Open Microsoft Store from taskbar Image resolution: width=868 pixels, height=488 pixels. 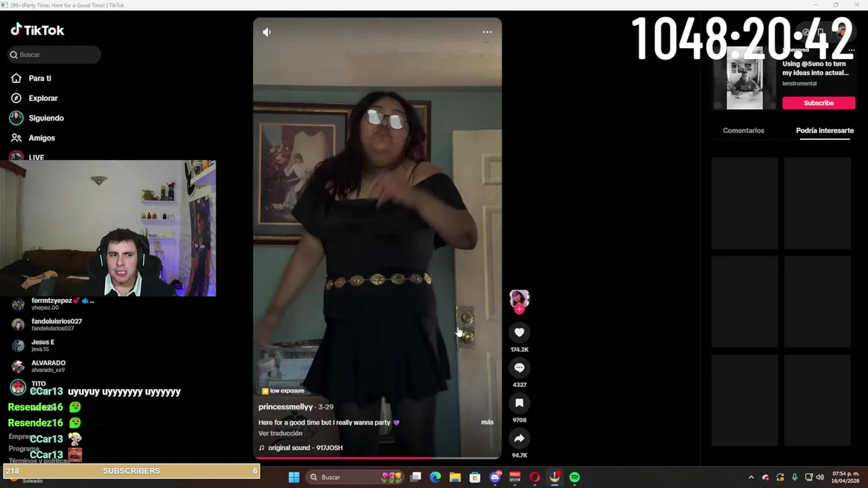click(475, 477)
